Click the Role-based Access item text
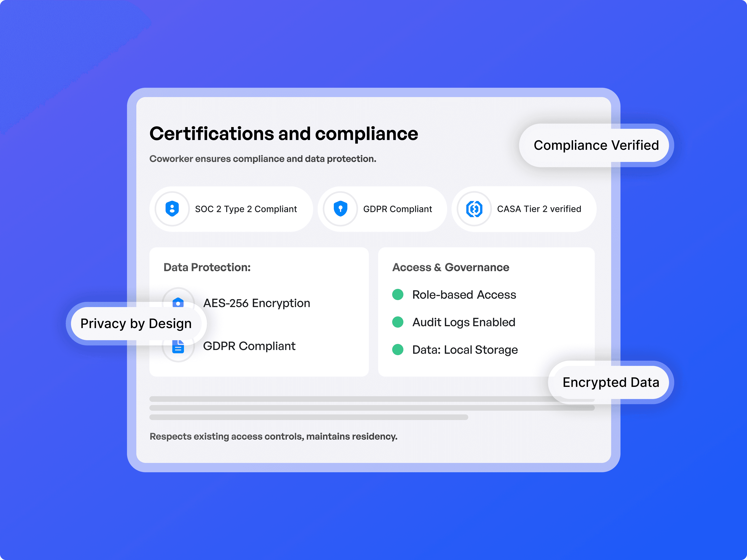 point(464,295)
